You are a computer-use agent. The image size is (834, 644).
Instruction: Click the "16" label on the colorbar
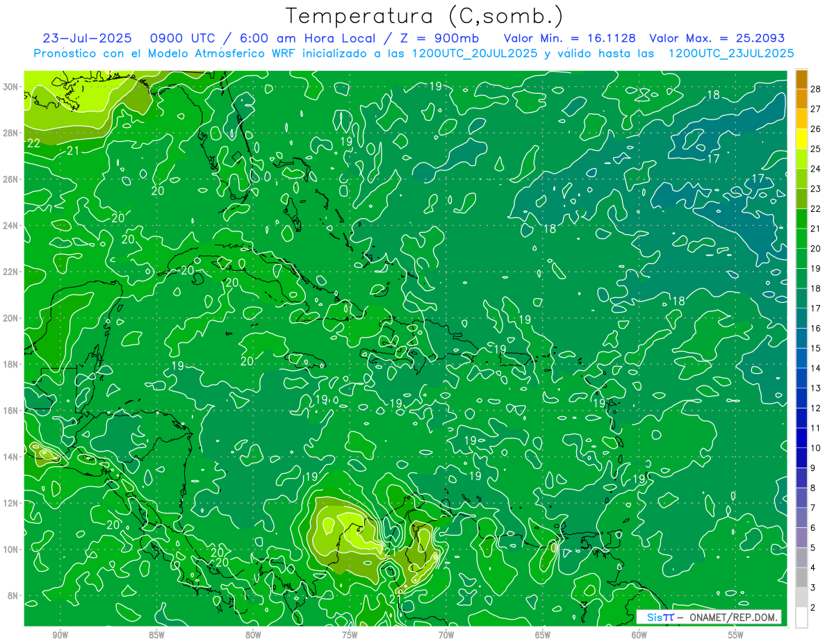(816, 328)
